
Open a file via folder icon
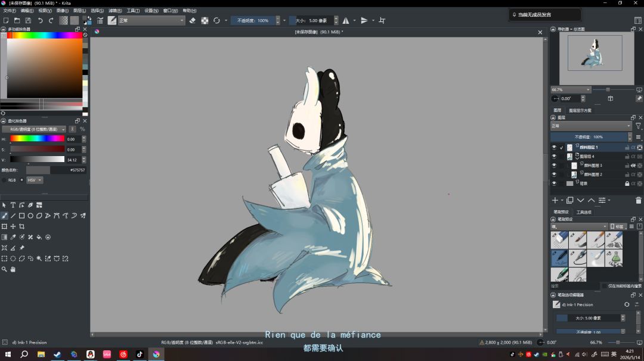click(17, 20)
